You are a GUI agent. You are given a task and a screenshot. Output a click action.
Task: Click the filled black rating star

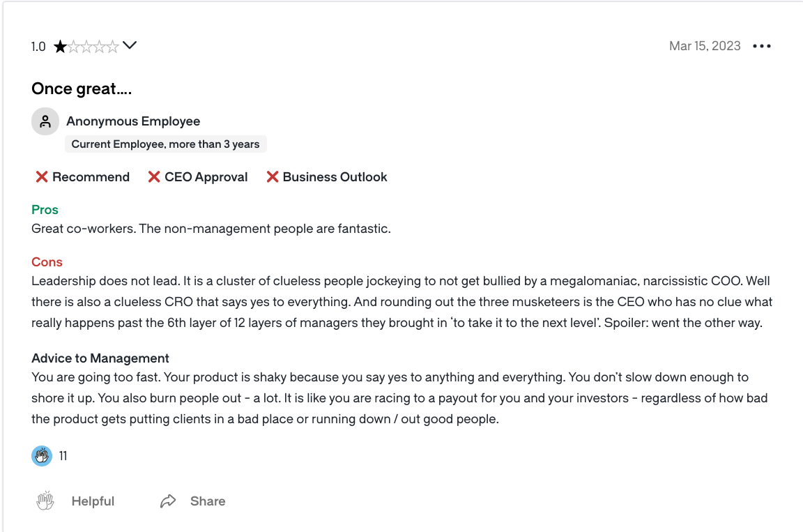[60, 47]
